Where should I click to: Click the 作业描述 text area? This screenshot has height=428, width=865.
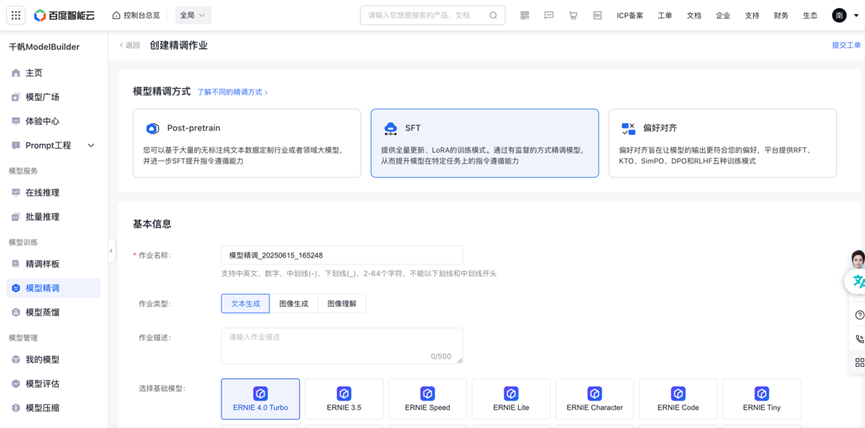pos(342,346)
